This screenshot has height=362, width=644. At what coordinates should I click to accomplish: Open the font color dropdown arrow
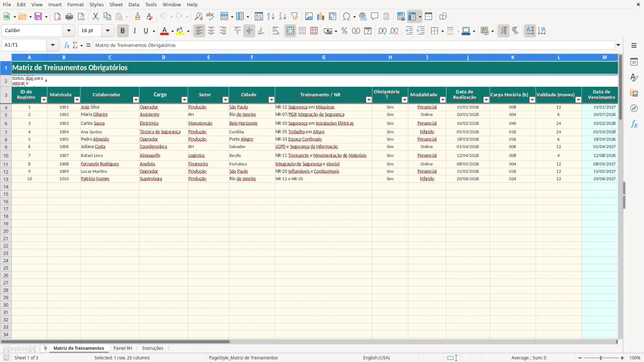pyautogui.click(x=172, y=31)
